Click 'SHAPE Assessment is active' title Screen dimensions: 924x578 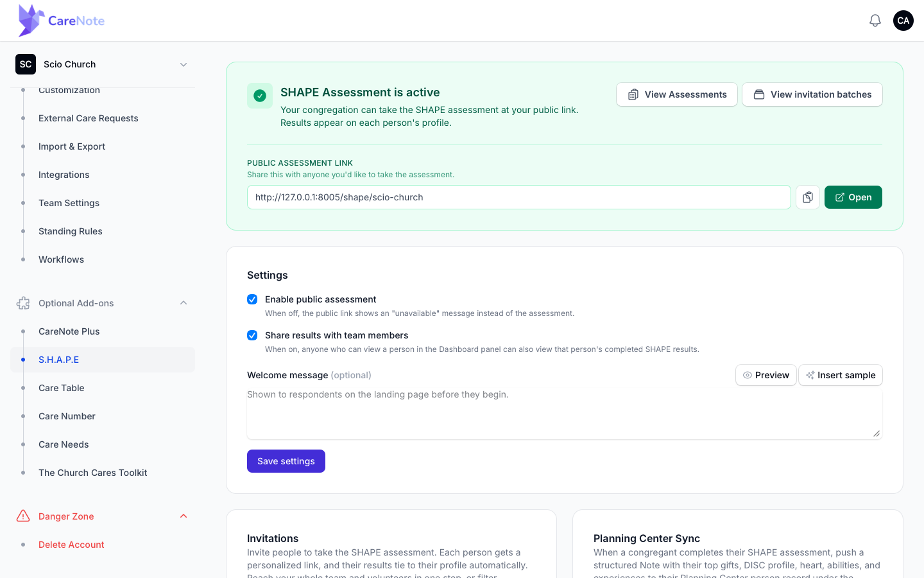pyautogui.click(x=360, y=92)
